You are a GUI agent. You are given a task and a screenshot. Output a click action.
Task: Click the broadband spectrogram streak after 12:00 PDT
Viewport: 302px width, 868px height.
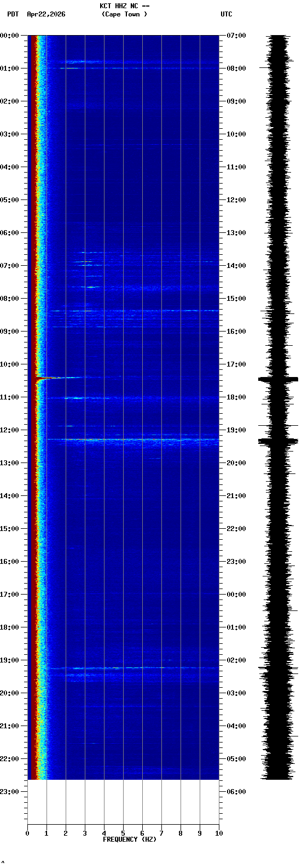132,440
